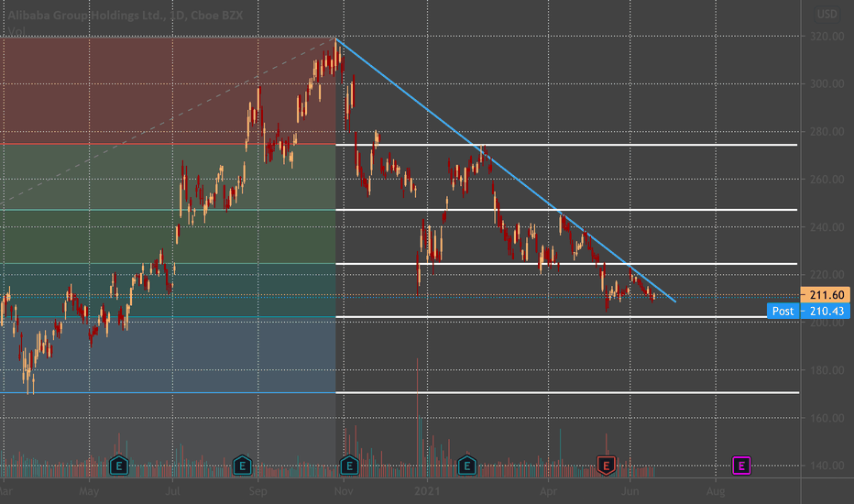
Task: Click the 320.00 price axis label
Action: (827, 36)
